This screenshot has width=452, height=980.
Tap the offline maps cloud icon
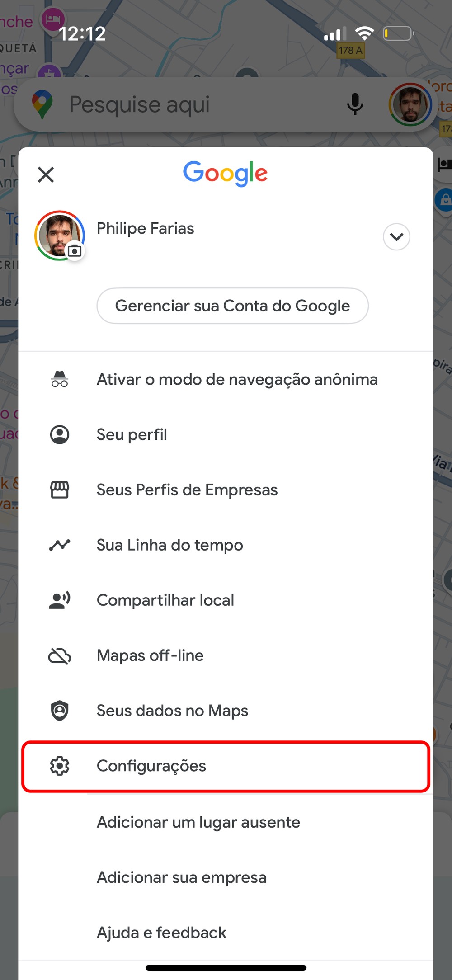tap(59, 655)
